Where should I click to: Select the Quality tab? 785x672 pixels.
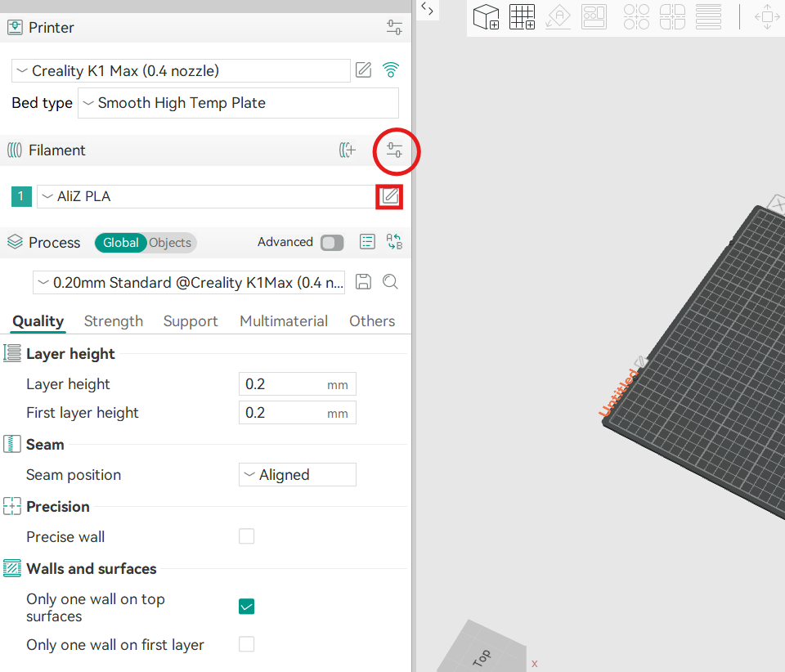coord(38,320)
